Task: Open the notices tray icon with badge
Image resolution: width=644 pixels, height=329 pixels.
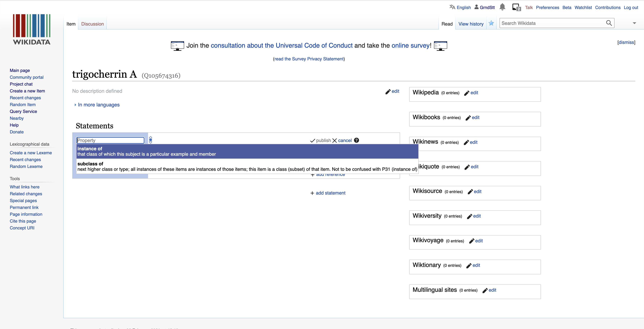Action: (x=516, y=7)
